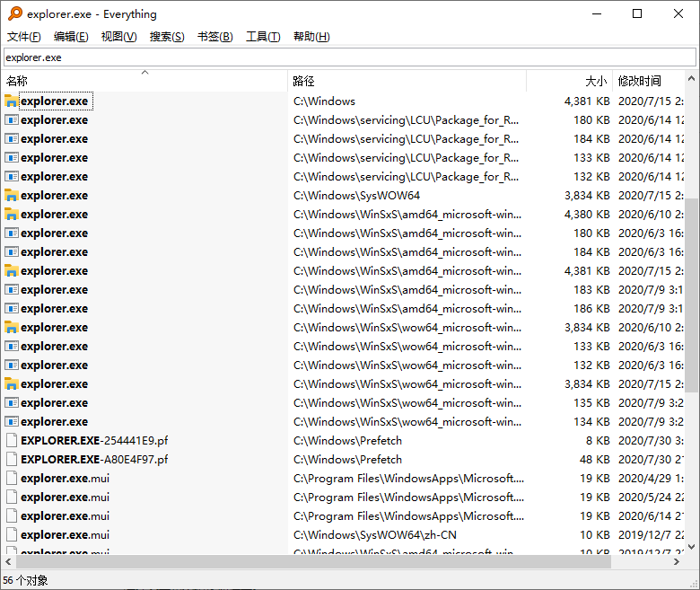Open the 视图(V) menu

click(x=118, y=37)
